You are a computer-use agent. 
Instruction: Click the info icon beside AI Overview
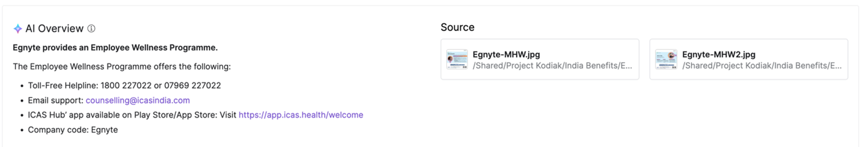[x=91, y=29]
